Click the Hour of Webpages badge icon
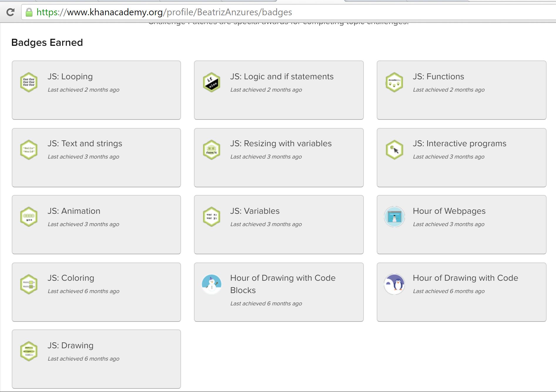 click(x=394, y=217)
